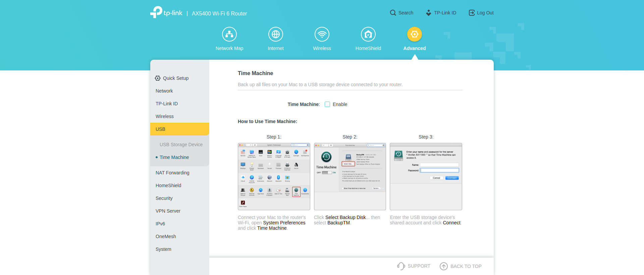Screen dimensions: 644x275
Task: Expand the System sidebar section
Action: pyautogui.click(x=163, y=249)
